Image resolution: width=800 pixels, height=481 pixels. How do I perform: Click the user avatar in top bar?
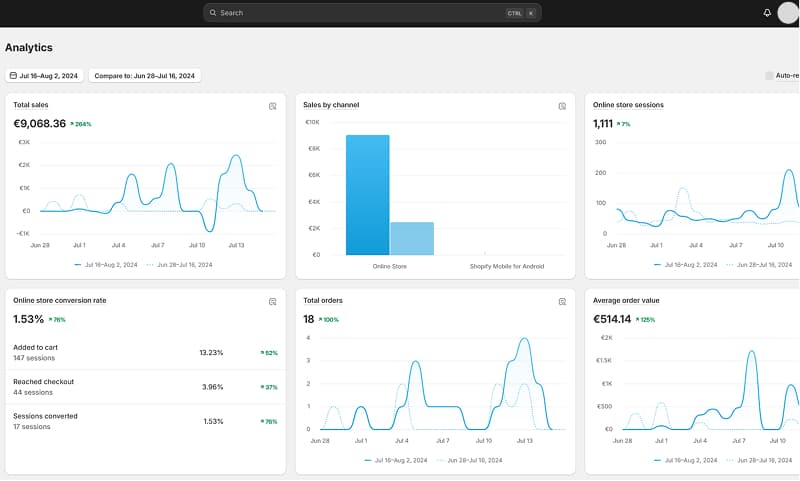[x=788, y=13]
